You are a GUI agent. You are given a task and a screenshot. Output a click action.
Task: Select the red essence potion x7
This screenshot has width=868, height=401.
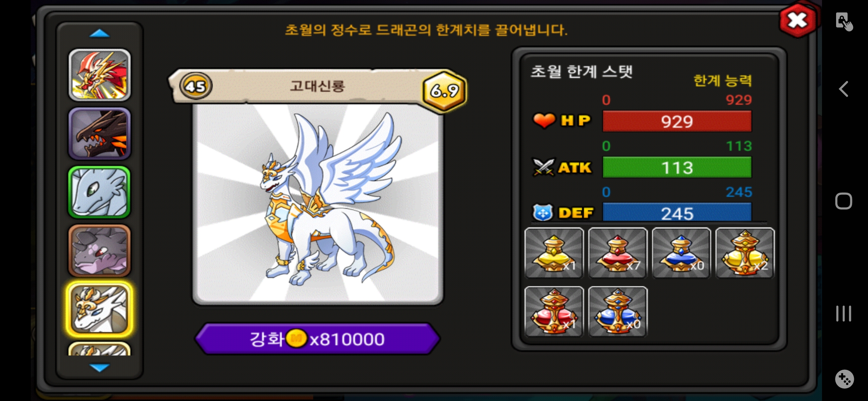coord(618,253)
